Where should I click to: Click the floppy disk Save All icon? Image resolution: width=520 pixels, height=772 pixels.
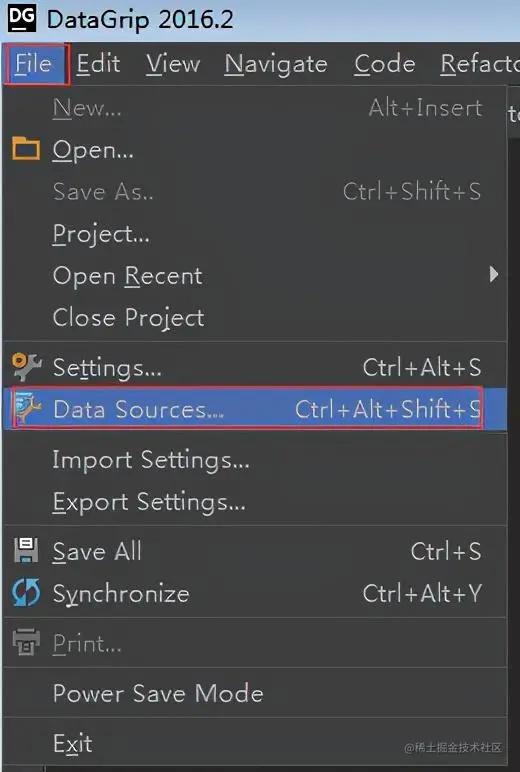point(26,550)
